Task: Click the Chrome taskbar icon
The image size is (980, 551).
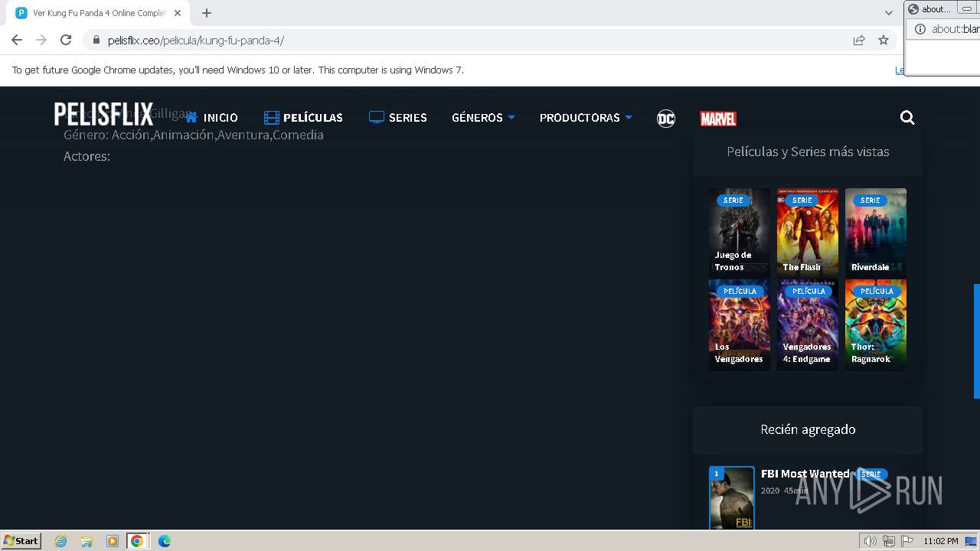Action: pyautogui.click(x=137, y=541)
